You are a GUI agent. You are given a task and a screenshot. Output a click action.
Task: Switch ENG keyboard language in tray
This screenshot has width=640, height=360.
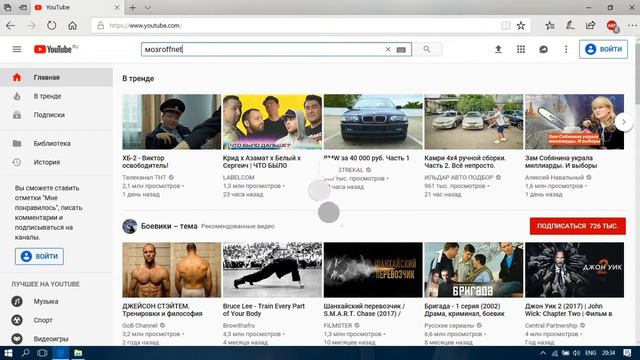coord(591,353)
